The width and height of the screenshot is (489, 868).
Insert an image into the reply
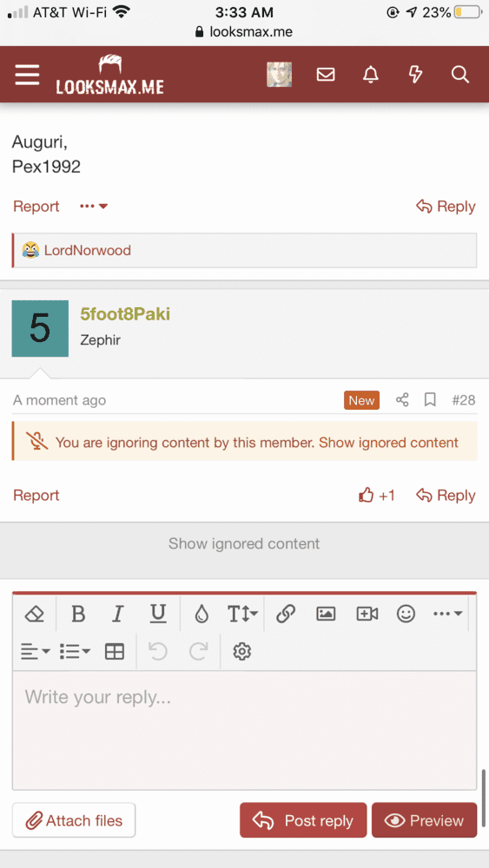click(x=326, y=614)
